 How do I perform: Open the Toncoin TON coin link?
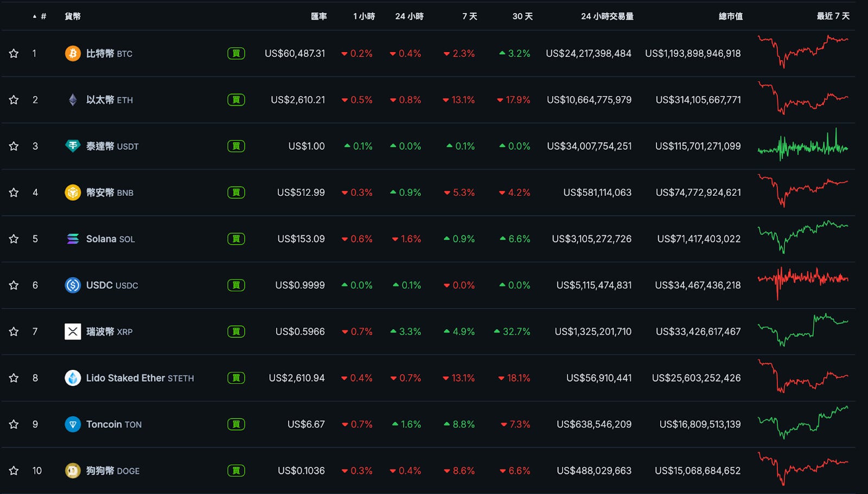pyautogui.click(x=114, y=425)
